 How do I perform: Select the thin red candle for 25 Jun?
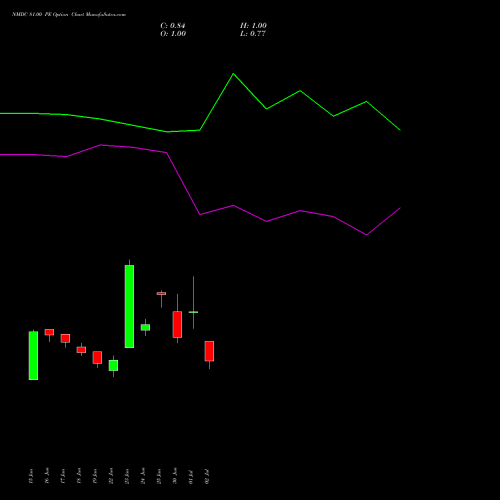161,294
